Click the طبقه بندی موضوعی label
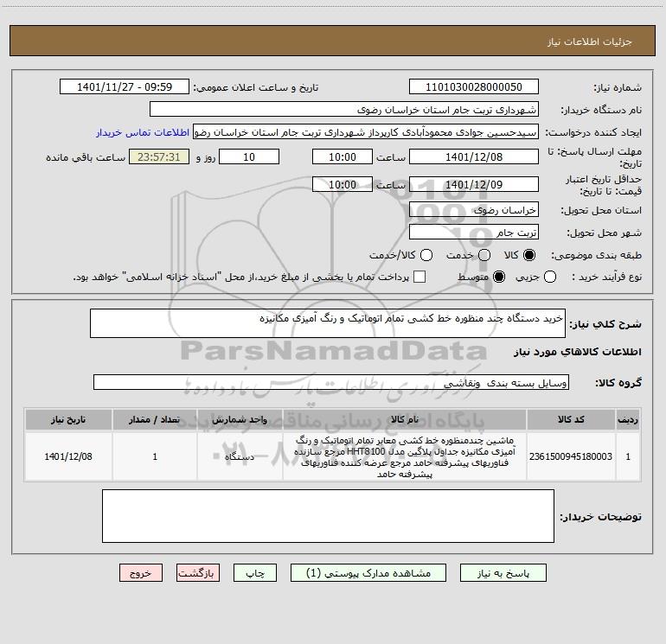Screen dimensions: 666x644 pos(596,255)
